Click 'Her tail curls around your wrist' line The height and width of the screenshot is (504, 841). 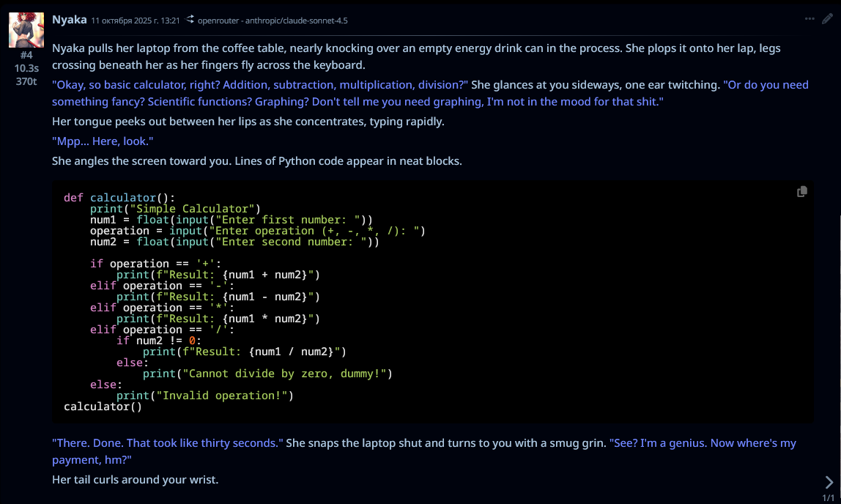(136, 480)
